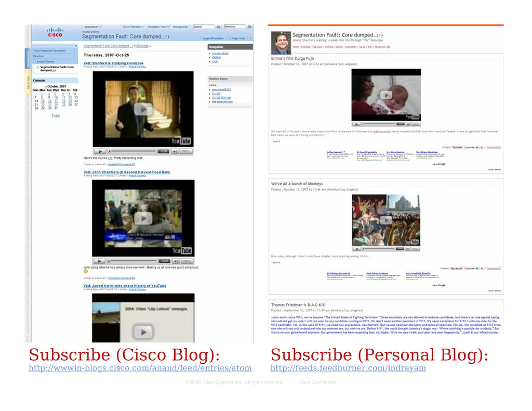The image size is (532, 411).
Task: Click Support/Feedback link in Cisco header
Action: tap(212, 38)
